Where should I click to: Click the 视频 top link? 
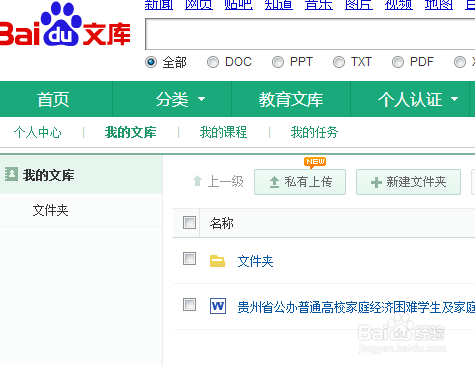[x=399, y=5]
